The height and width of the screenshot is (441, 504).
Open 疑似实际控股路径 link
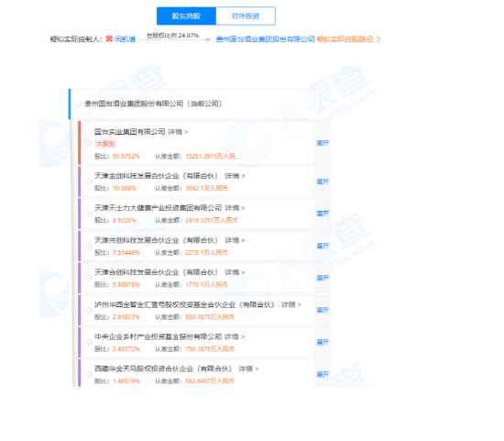[x=348, y=39]
